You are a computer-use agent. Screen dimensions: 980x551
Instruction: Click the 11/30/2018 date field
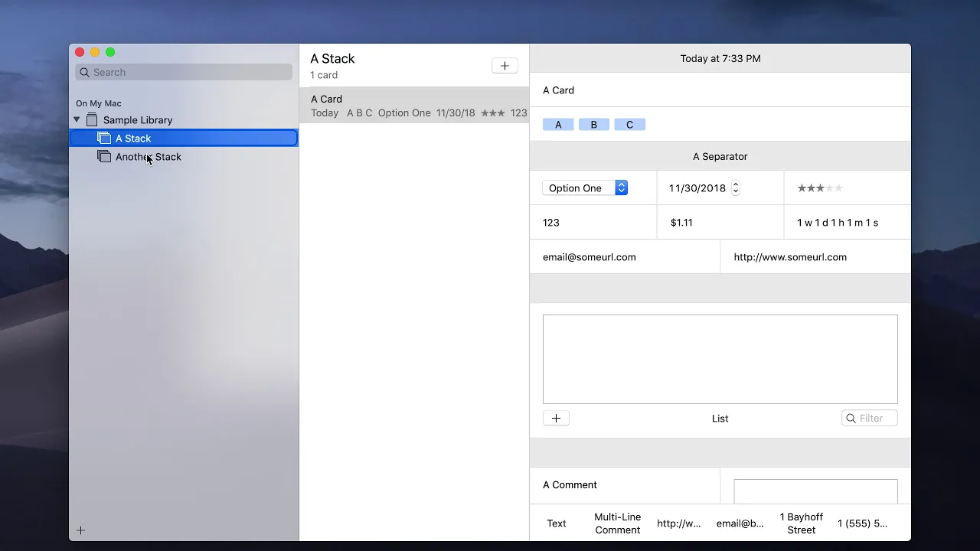tap(697, 188)
